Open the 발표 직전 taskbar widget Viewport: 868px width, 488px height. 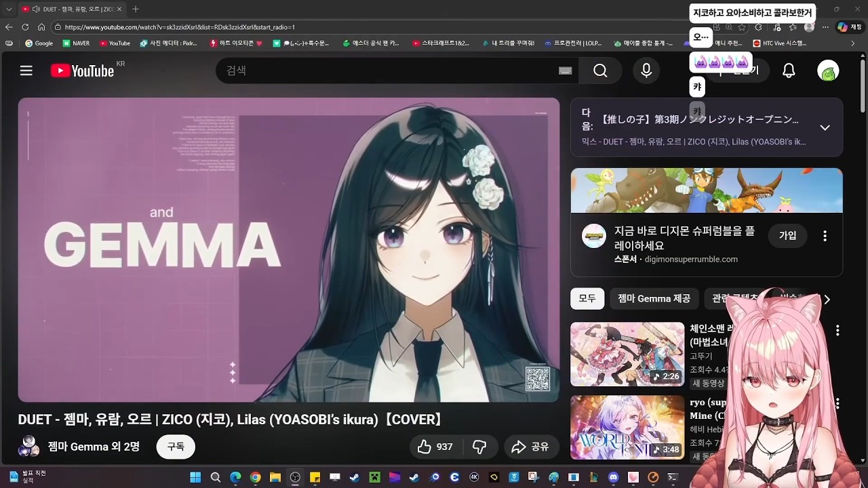pyautogui.click(x=28, y=476)
